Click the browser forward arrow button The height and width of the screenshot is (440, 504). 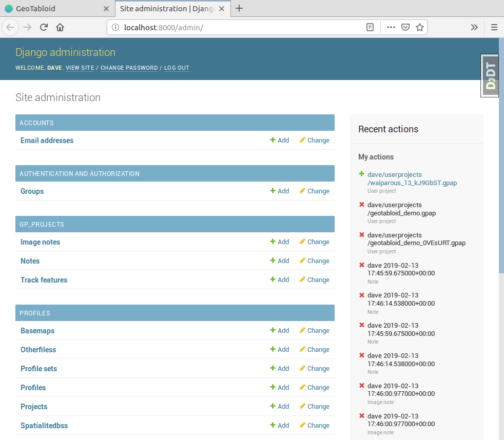tap(27, 27)
